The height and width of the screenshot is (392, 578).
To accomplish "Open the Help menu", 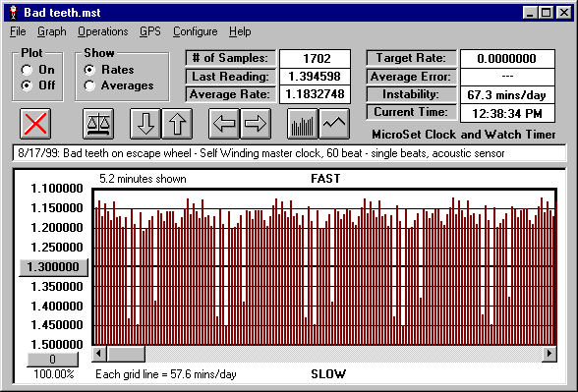I will point(240,31).
